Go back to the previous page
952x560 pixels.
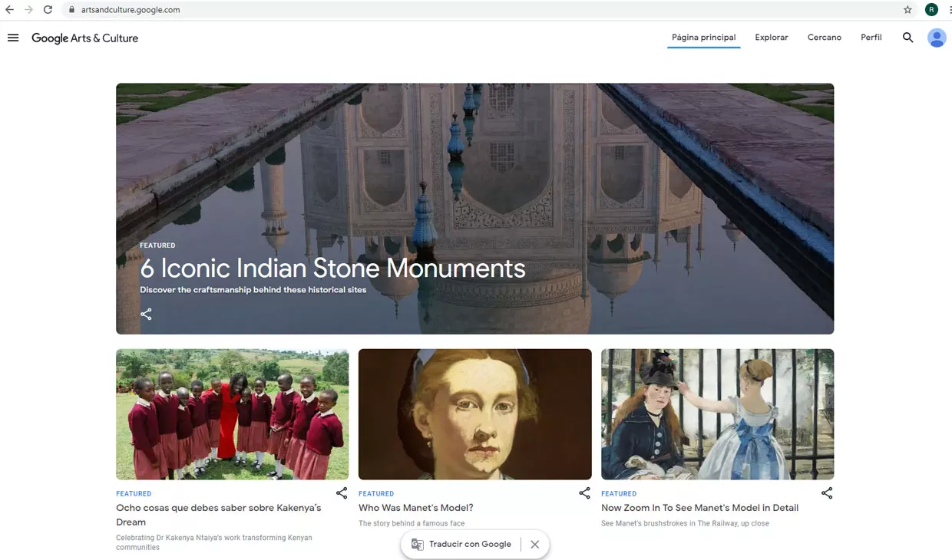[x=10, y=10]
